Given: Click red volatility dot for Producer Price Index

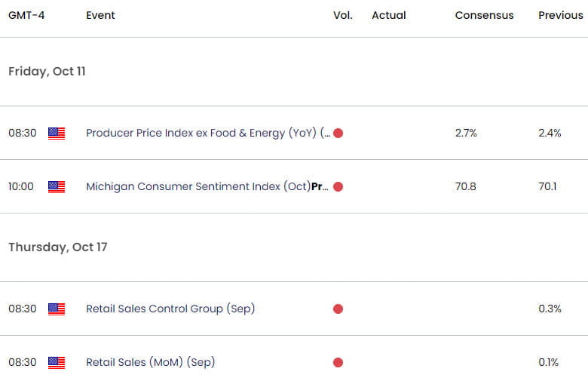Looking at the screenshot, I should (338, 134).
